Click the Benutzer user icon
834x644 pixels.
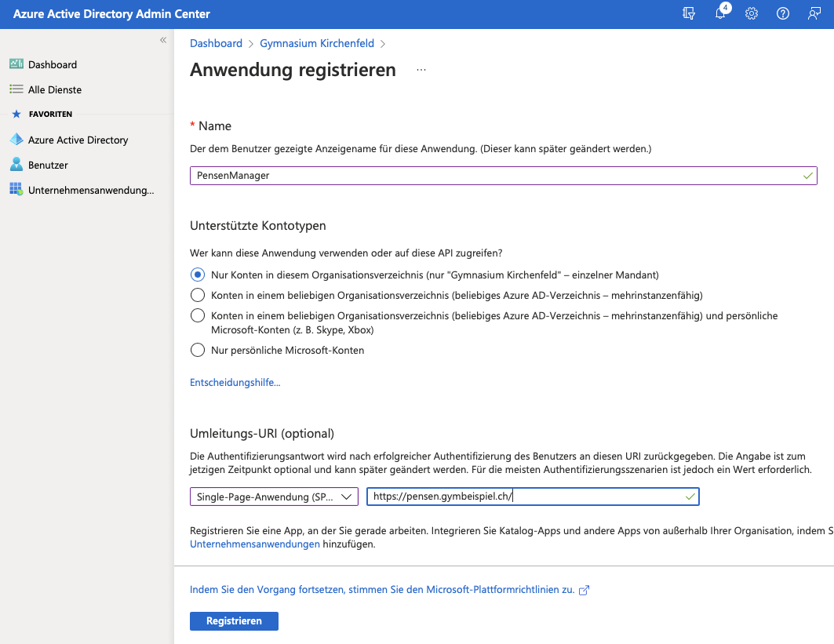coord(16,165)
